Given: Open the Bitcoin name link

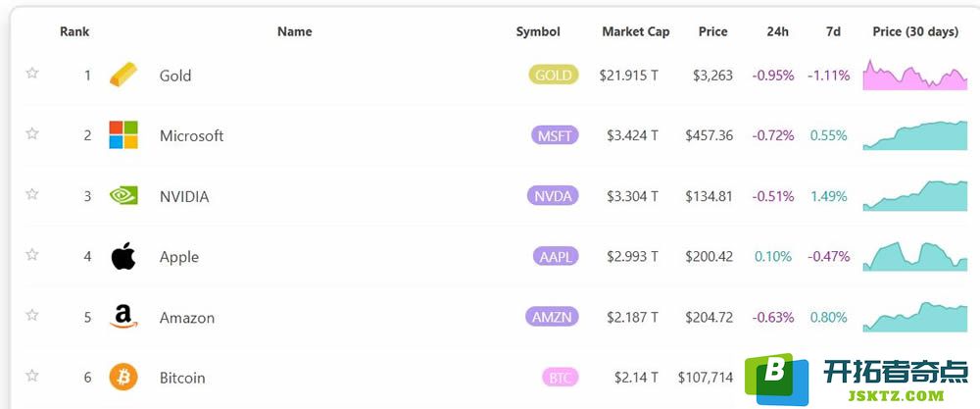Looking at the screenshot, I should coord(182,378).
